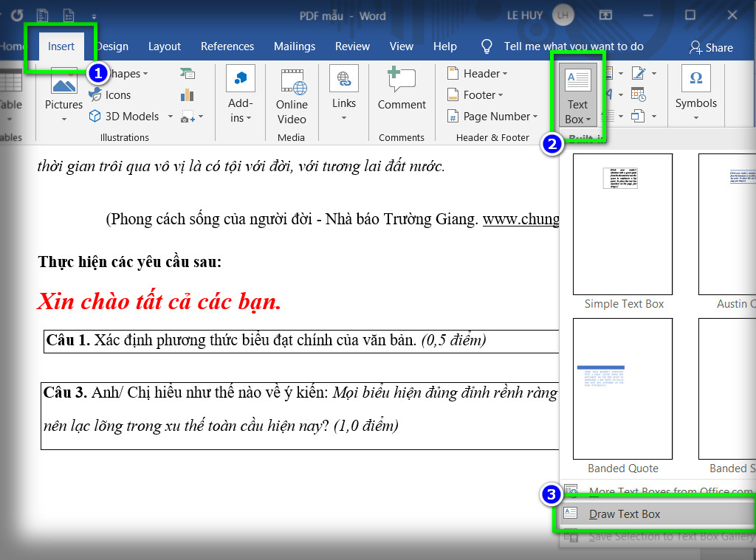This screenshot has width=756, height=560.
Task: Click the Object icon
Action: (638, 116)
